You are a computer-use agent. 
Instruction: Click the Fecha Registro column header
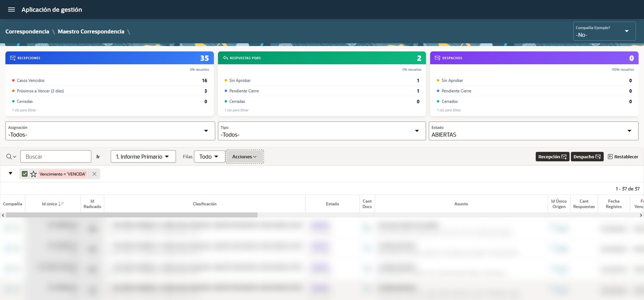tap(614, 204)
